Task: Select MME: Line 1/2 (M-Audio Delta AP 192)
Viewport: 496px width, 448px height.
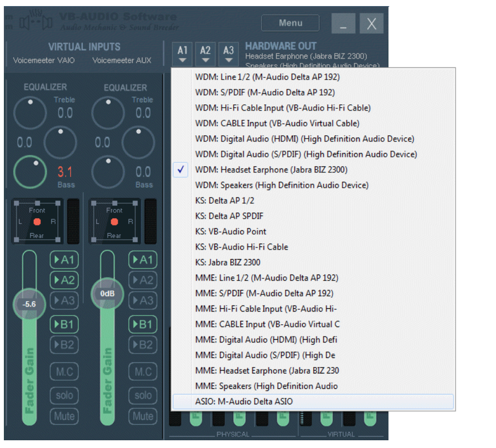Action: click(x=313, y=278)
